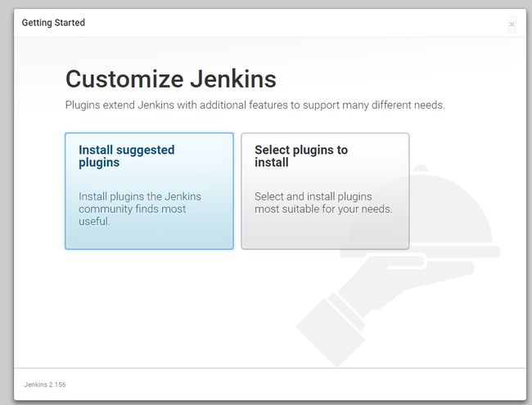The image size is (532, 405).
Task: Close the Getting Started dialog
Action: point(512,24)
